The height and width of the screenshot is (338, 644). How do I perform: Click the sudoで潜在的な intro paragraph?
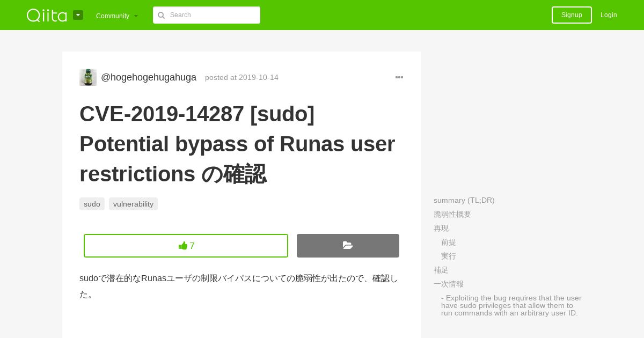(x=239, y=286)
